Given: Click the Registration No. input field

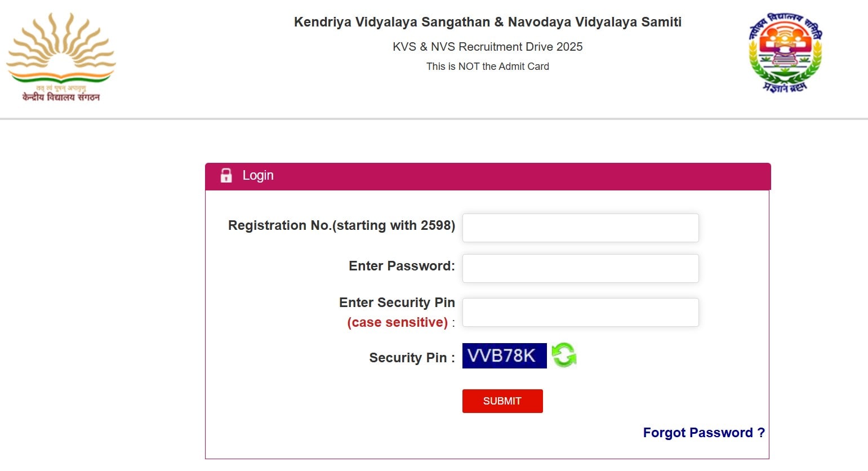Looking at the screenshot, I should 580,228.
